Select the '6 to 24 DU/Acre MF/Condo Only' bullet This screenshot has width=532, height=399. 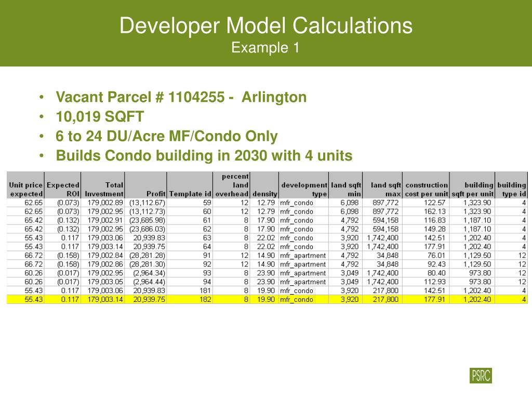[x=167, y=137]
